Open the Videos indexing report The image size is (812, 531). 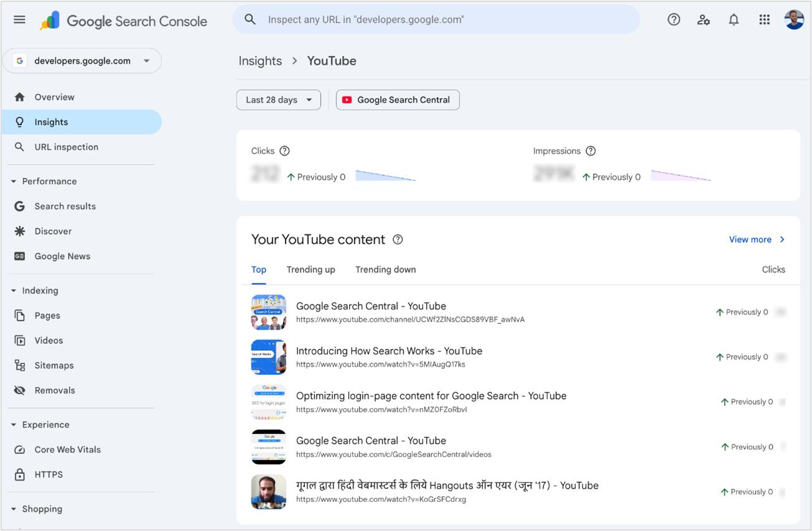48,340
